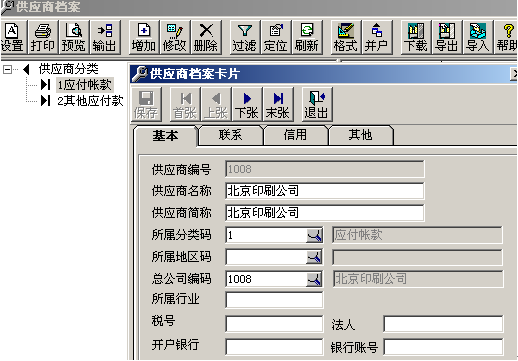The width and height of the screenshot is (518, 361).
Task: Collapse the 供应商分类 tree node
Action: (x=7, y=69)
